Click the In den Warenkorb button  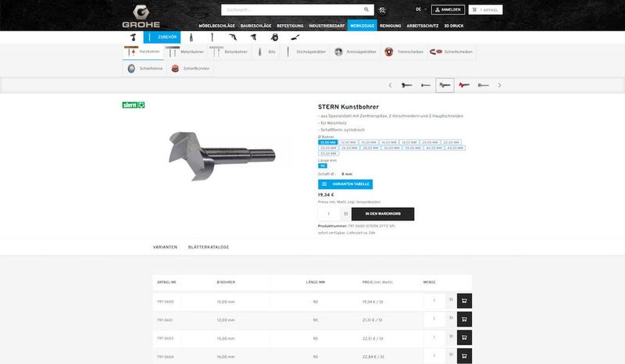pyautogui.click(x=383, y=213)
